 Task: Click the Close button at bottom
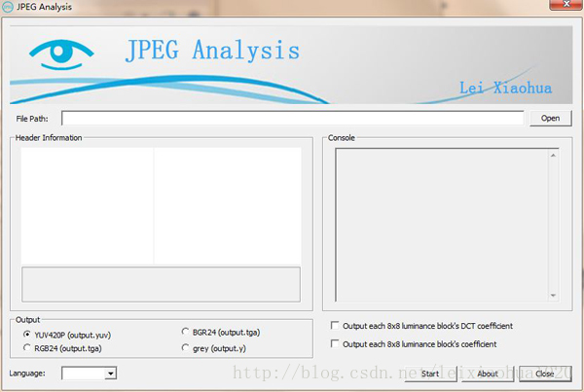545,374
